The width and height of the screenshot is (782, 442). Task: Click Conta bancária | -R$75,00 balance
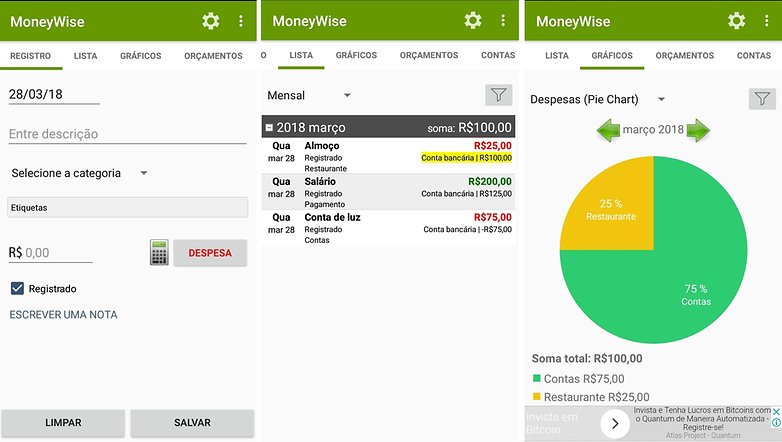[467, 229]
